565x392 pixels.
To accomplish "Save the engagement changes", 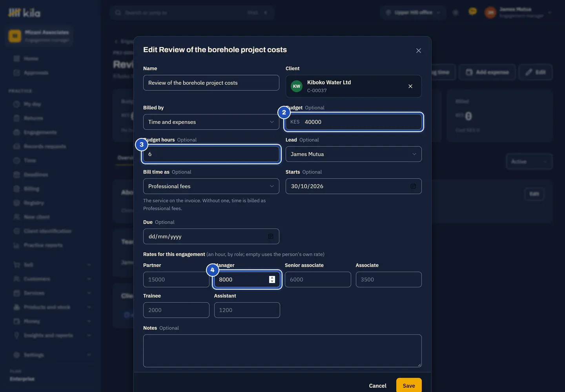I will [x=409, y=386].
